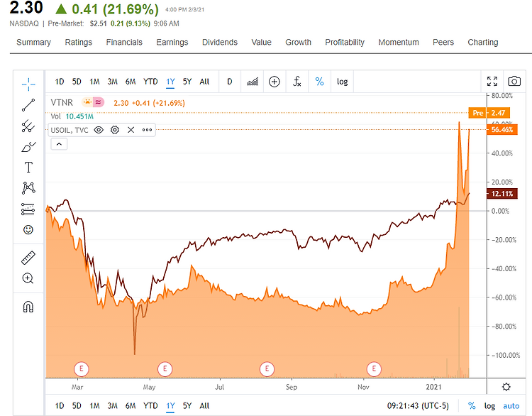The image size is (532, 416).
Task: Activate the zoom in tool
Action: point(28,278)
